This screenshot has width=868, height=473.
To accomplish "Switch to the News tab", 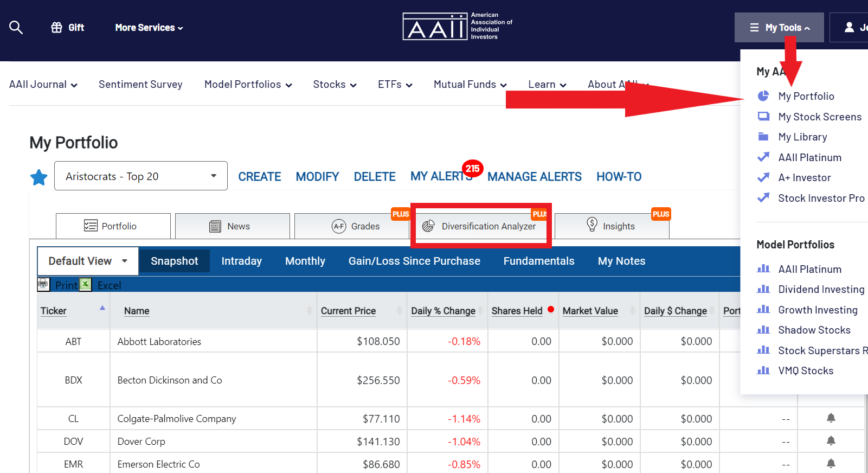I will [233, 226].
